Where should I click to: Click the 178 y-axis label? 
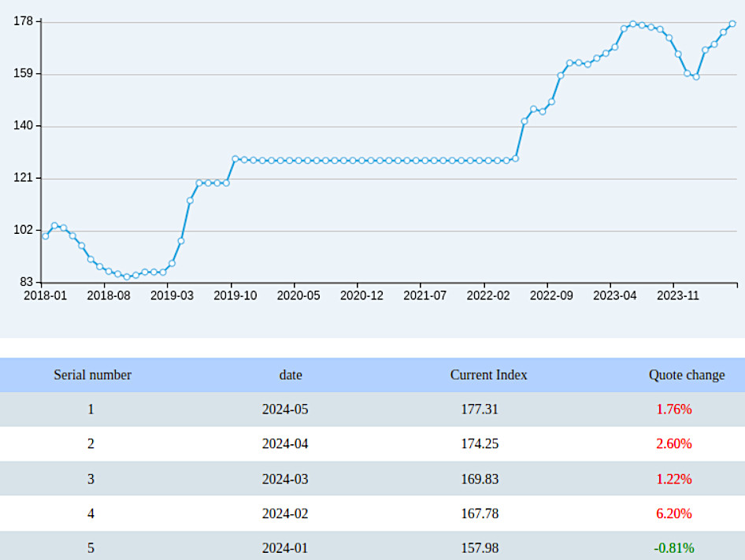24,21
